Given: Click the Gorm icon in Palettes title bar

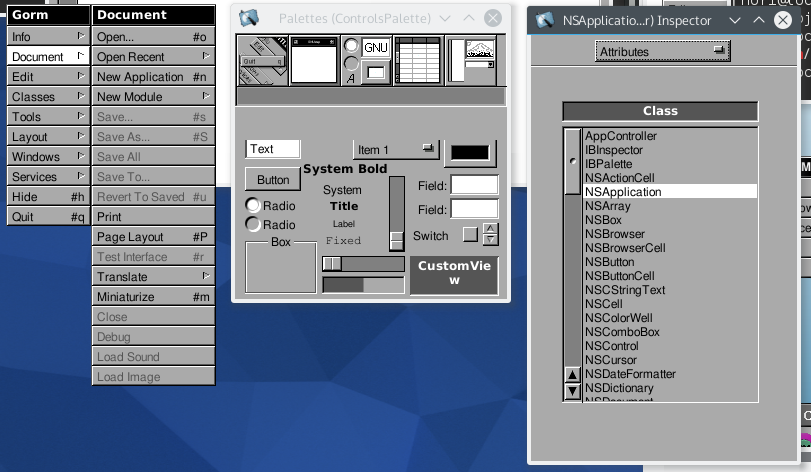Looking at the screenshot, I should click(249, 19).
